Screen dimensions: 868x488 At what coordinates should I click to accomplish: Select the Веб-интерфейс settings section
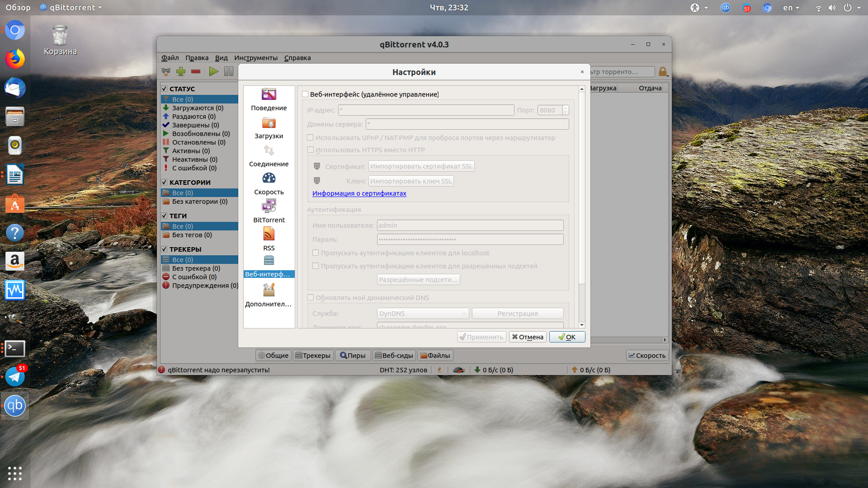point(269,267)
